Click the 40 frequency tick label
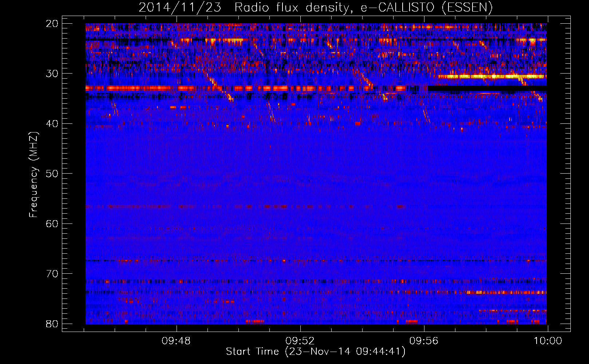The height and width of the screenshot is (364, 589). pyautogui.click(x=52, y=124)
